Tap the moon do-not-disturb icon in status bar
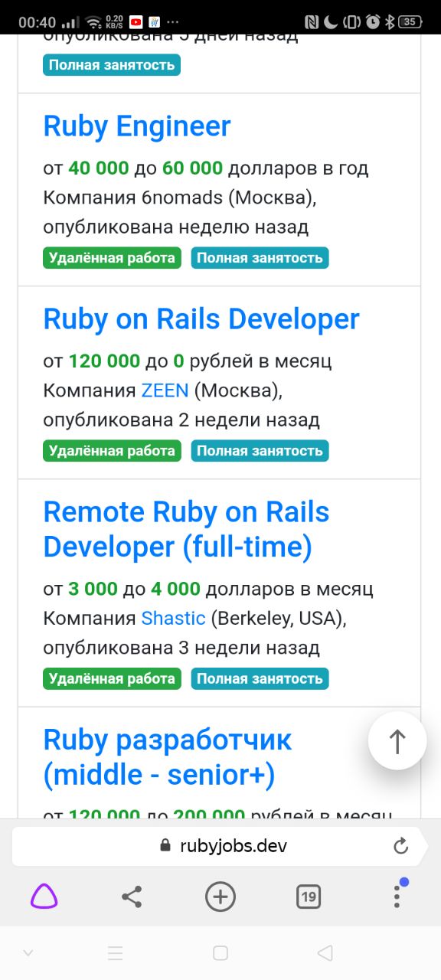The image size is (441, 980). click(331, 21)
